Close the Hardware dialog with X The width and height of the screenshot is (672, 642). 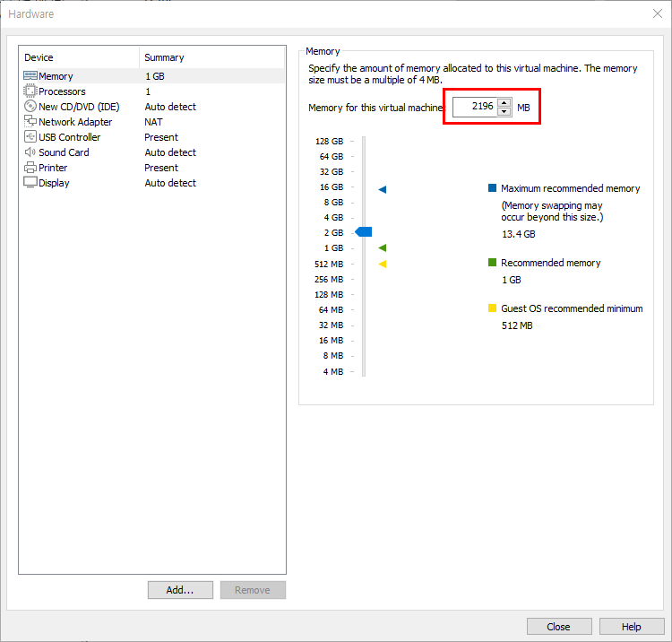pos(657,13)
